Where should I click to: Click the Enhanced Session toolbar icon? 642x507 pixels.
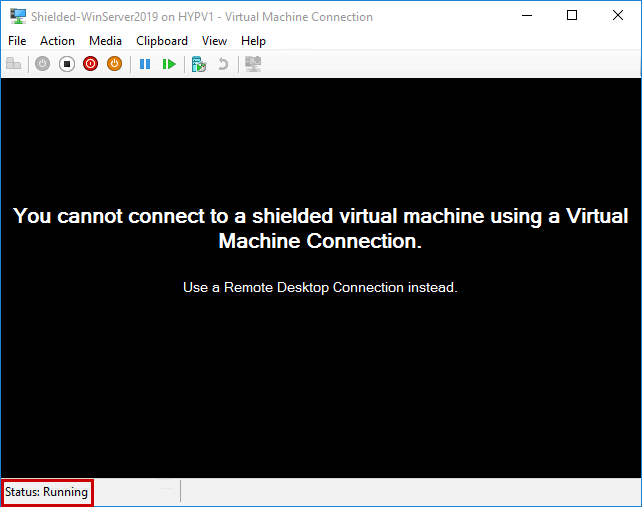[x=253, y=64]
